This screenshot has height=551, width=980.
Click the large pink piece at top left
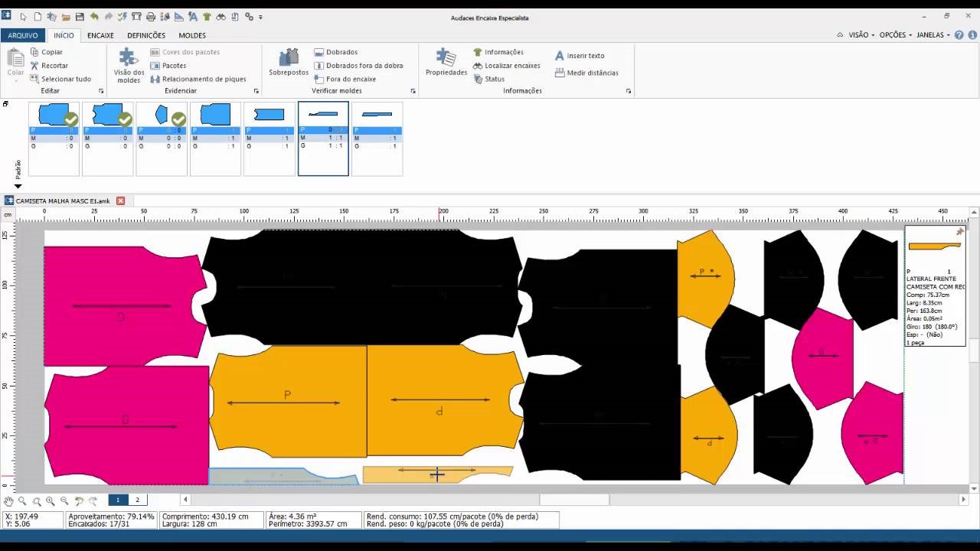click(x=124, y=306)
